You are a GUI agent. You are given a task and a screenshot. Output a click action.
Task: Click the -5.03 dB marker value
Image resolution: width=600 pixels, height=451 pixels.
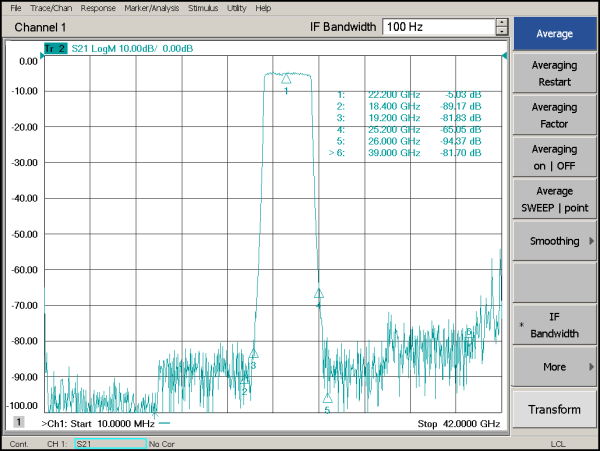point(463,94)
